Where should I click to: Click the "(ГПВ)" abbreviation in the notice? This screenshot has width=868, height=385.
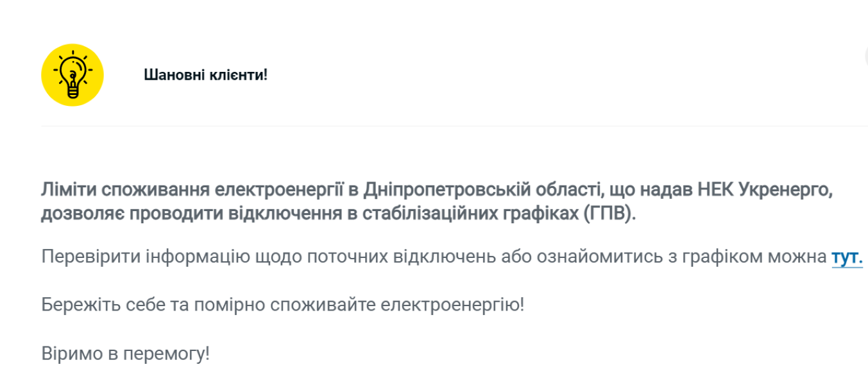tap(609, 214)
